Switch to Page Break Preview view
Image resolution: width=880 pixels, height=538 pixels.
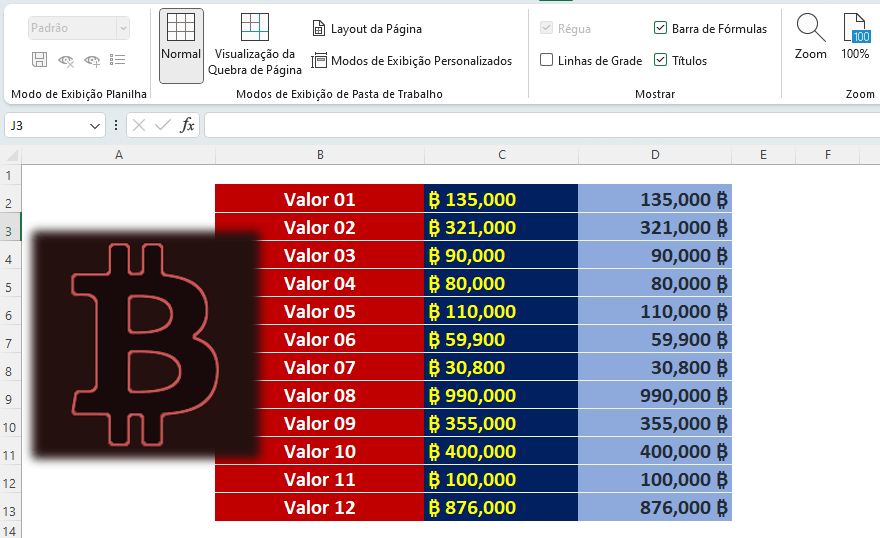pos(255,46)
